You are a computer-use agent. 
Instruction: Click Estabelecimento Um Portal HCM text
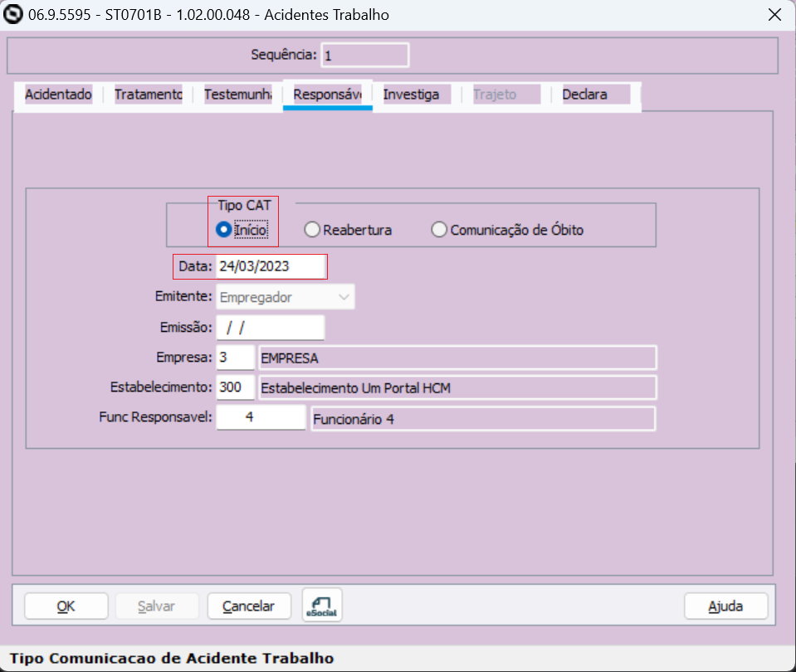tap(355, 388)
